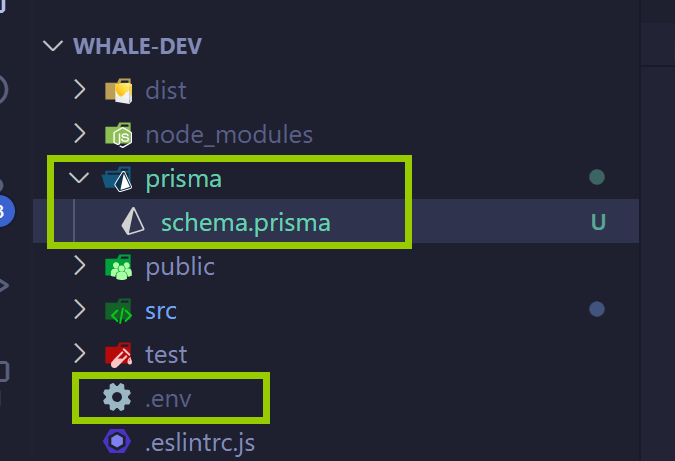Expand the node_modules folder chevron

click(x=80, y=135)
